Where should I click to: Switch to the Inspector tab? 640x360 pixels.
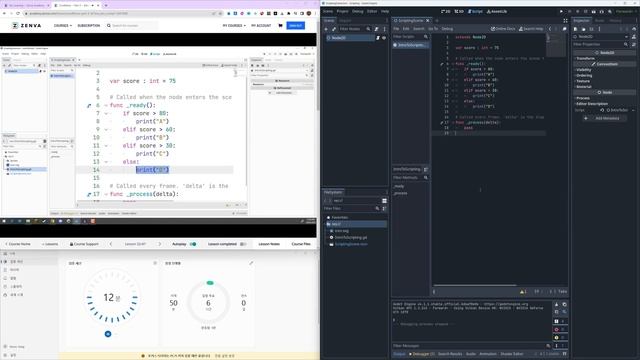[x=582, y=20]
